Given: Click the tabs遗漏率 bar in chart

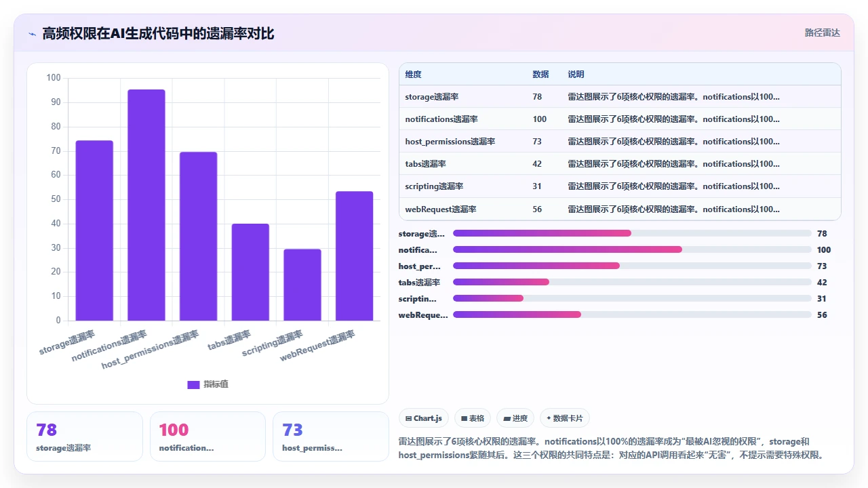Looking at the screenshot, I should pyautogui.click(x=250, y=272).
